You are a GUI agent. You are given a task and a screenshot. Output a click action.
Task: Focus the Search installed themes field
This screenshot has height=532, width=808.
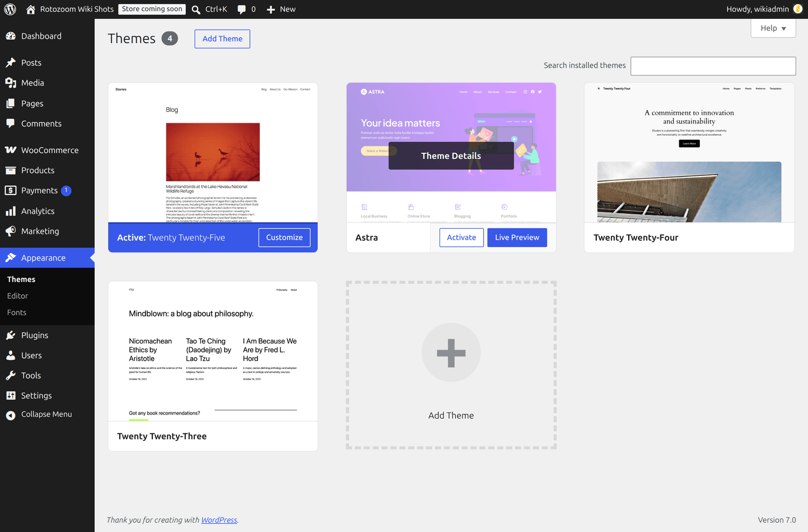pyautogui.click(x=713, y=66)
